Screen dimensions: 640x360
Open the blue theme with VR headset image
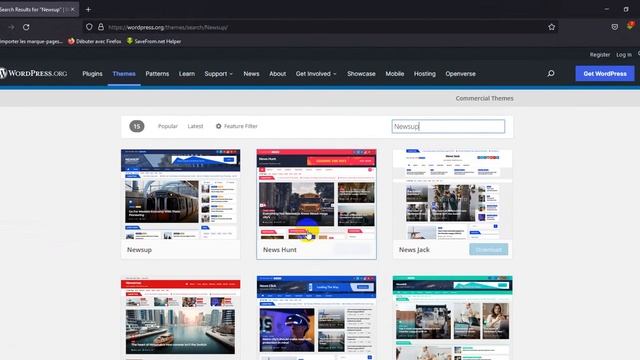tap(316, 318)
